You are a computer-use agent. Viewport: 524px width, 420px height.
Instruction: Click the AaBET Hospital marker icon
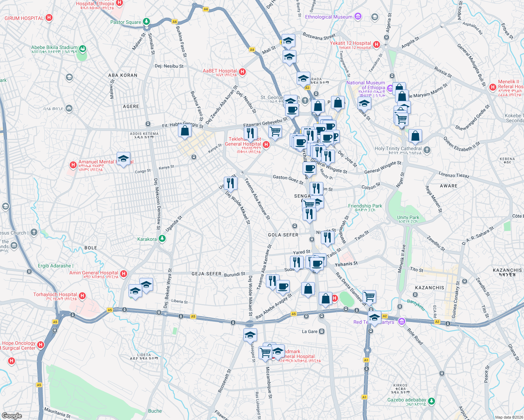click(x=242, y=72)
